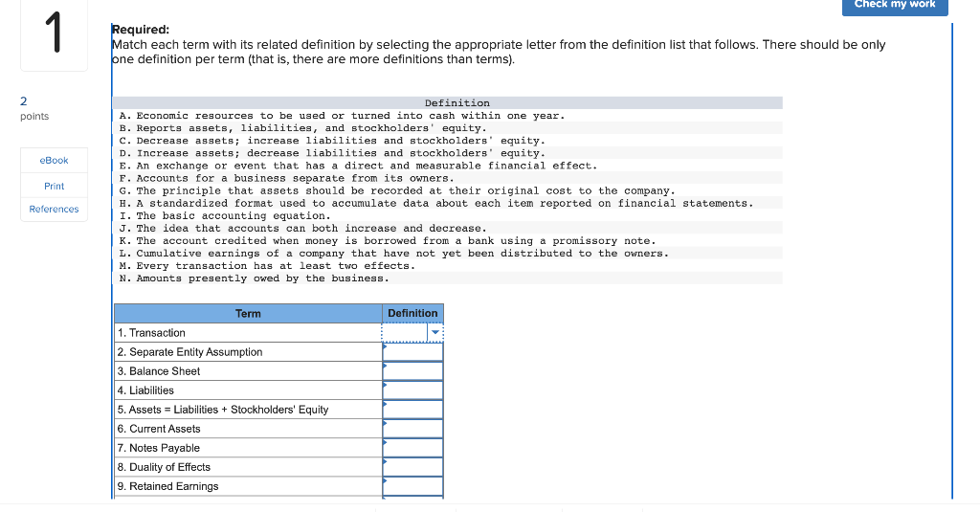
Task: Click term '1. Transaction'
Action: (151, 333)
